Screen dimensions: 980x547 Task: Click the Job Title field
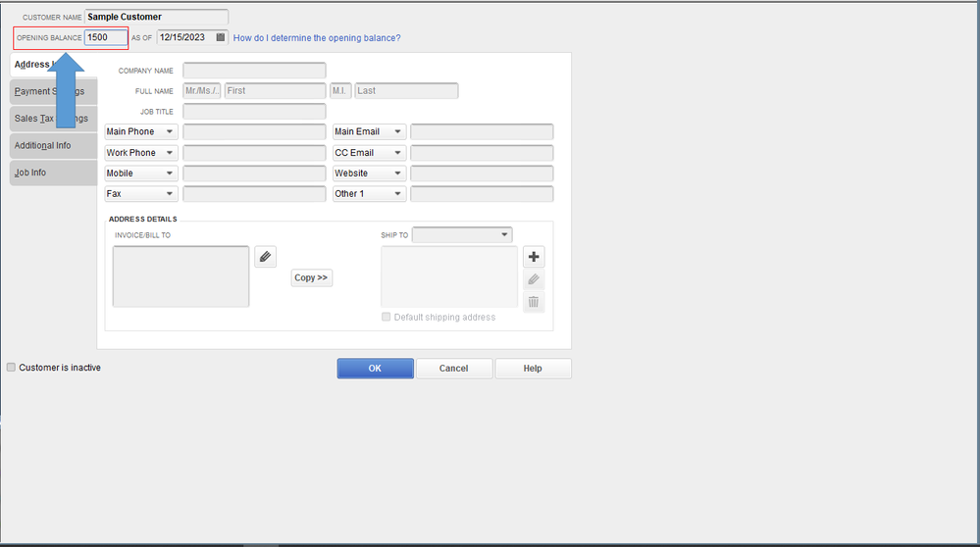point(254,112)
